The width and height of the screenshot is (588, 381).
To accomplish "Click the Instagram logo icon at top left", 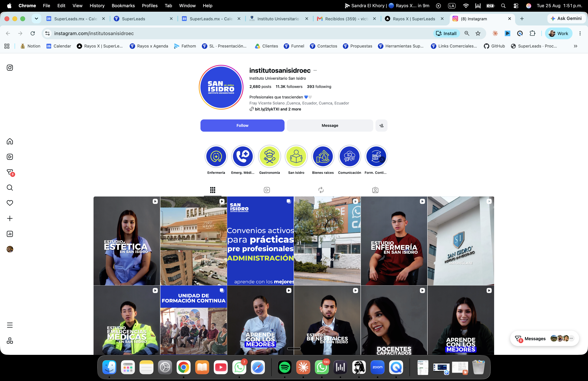I will [10, 68].
